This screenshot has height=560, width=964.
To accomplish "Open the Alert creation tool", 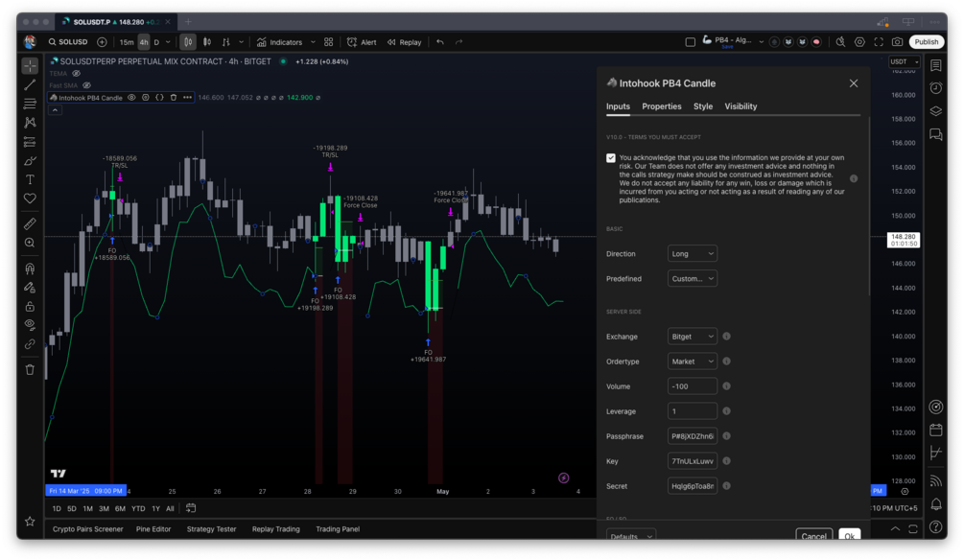I will pos(362,42).
